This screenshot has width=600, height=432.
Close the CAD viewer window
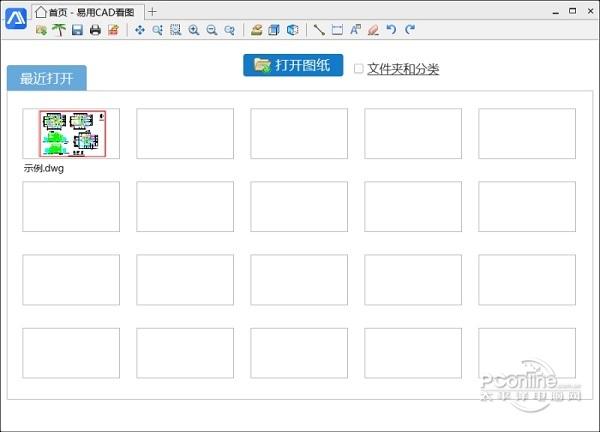tap(590, 11)
